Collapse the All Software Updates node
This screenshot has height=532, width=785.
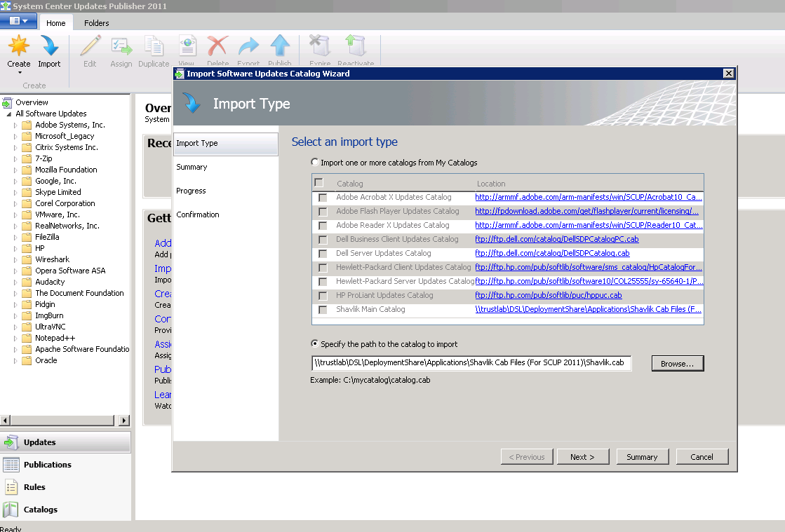point(8,114)
